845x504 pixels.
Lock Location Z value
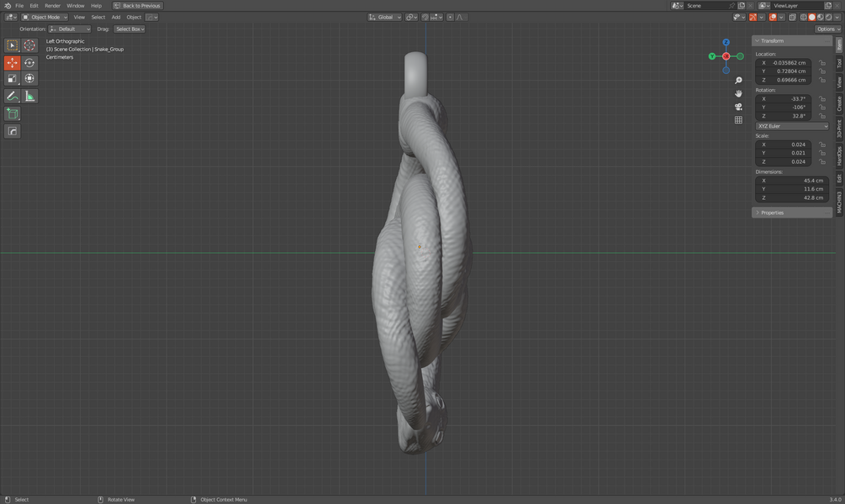[x=822, y=81]
